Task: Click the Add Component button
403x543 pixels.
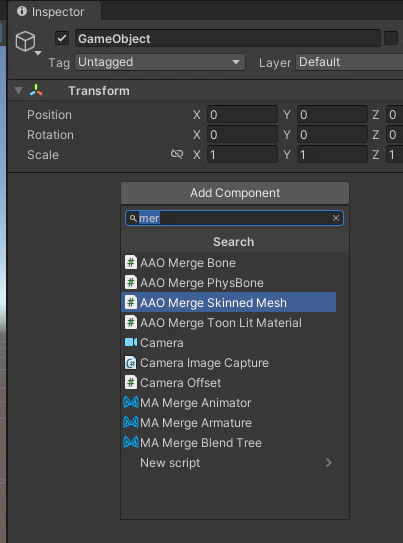Action: click(x=235, y=193)
